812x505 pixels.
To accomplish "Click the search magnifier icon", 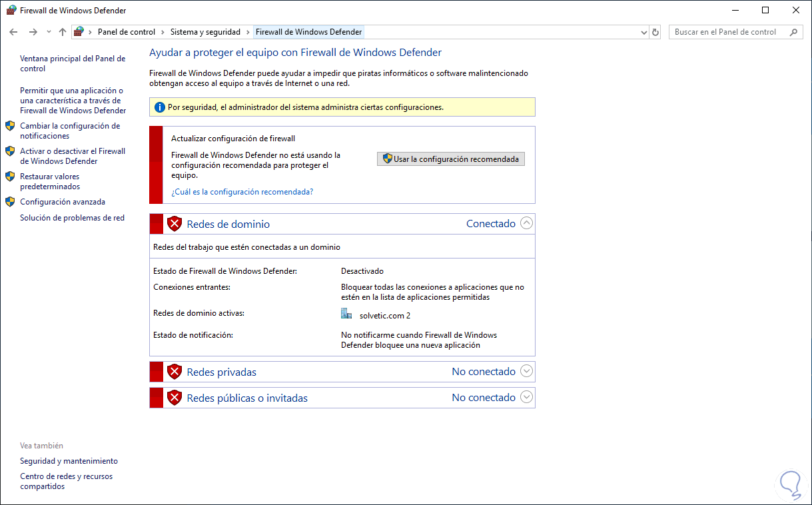I will coord(793,32).
